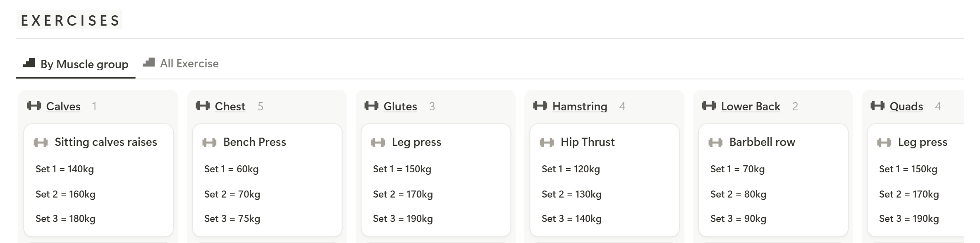
Task: Click dumbbell icon beside Hamstring group
Action: click(540, 106)
